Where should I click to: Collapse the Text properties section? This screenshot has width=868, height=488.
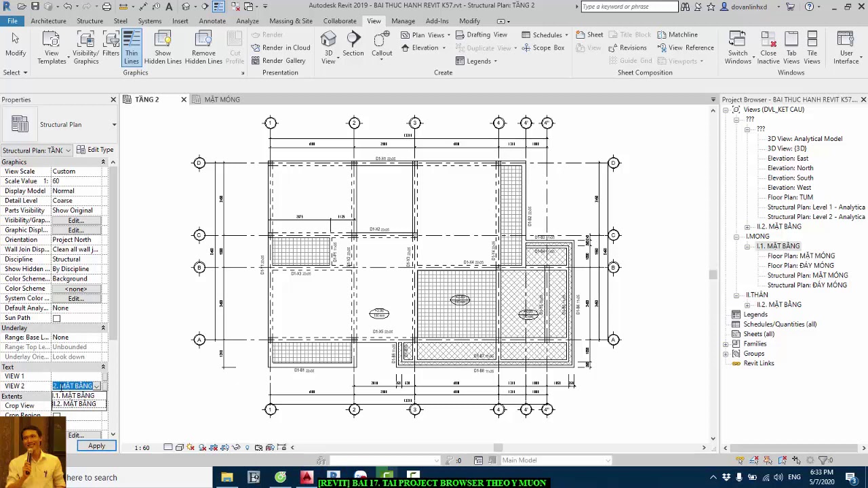click(x=103, y=367)
